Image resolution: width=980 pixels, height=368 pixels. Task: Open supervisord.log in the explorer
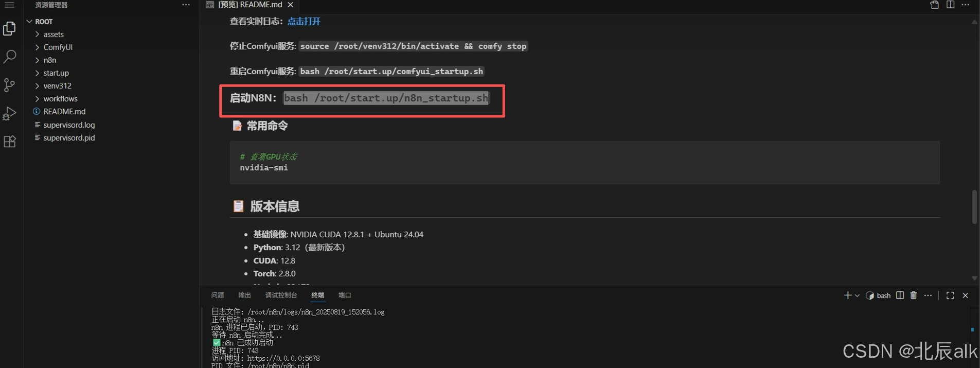pyautogui.click(x=69, y=125)
